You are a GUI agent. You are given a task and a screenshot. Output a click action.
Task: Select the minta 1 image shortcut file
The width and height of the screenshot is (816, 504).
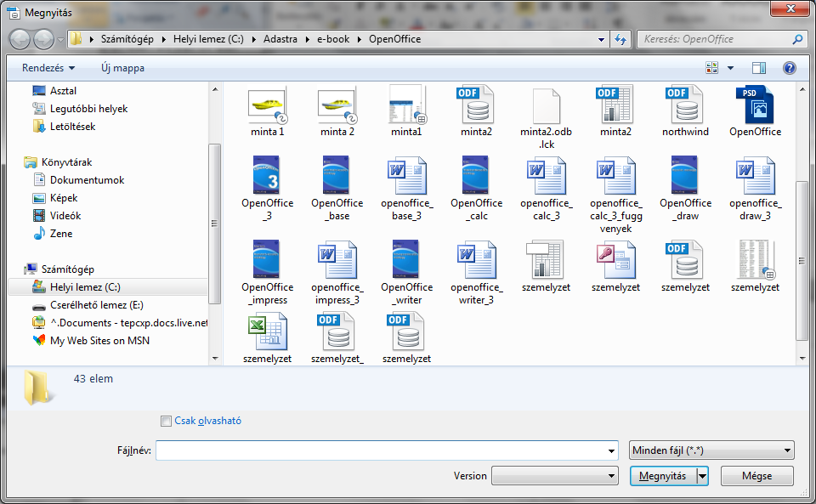pos(268,111)
